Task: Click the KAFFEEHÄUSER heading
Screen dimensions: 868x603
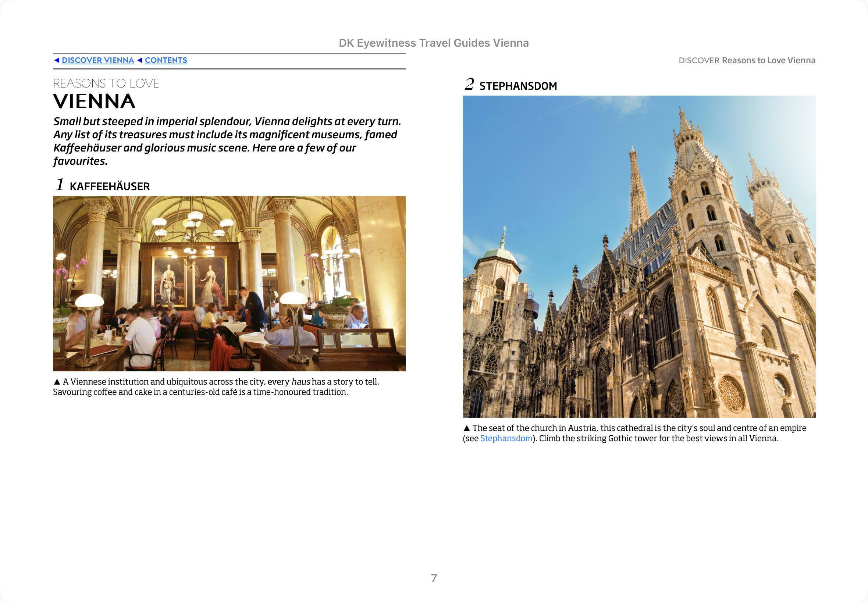Action: coord(110,187)
